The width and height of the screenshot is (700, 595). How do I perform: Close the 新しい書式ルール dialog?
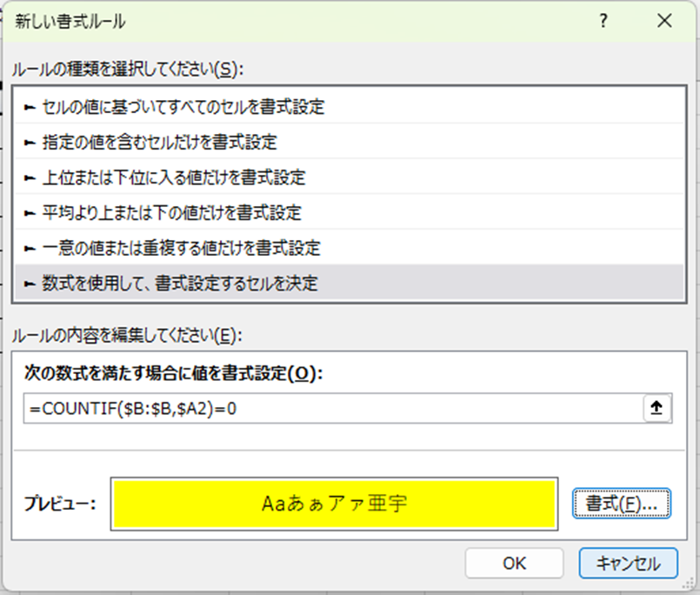[664, 23]
